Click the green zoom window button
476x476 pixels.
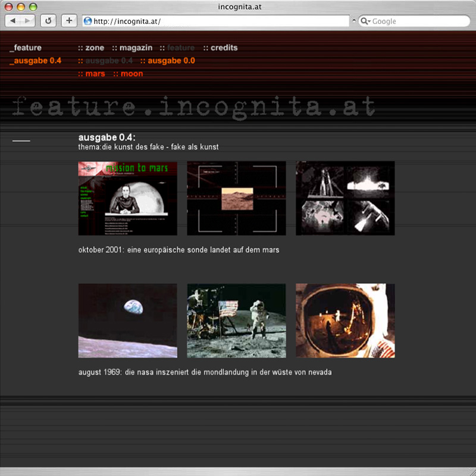tap(33, 7)
